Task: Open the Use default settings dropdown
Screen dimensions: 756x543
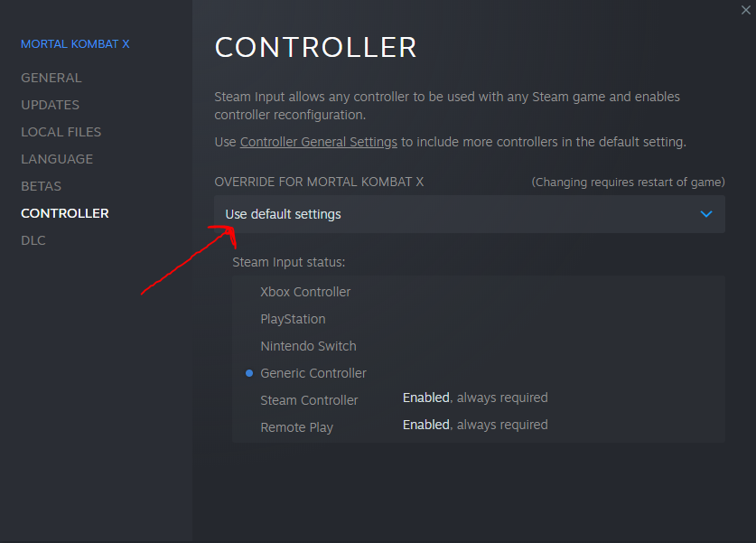Action: (x=469, y=214)
